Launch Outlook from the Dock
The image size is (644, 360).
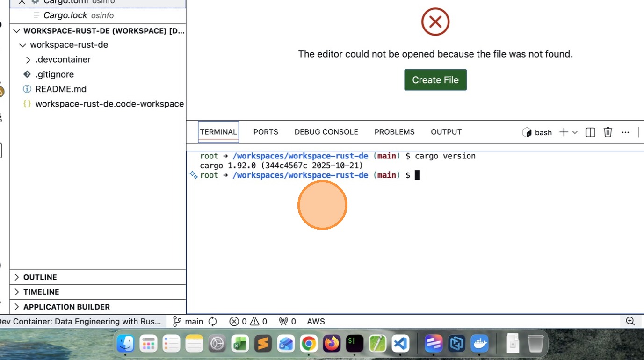coord(286,344)
